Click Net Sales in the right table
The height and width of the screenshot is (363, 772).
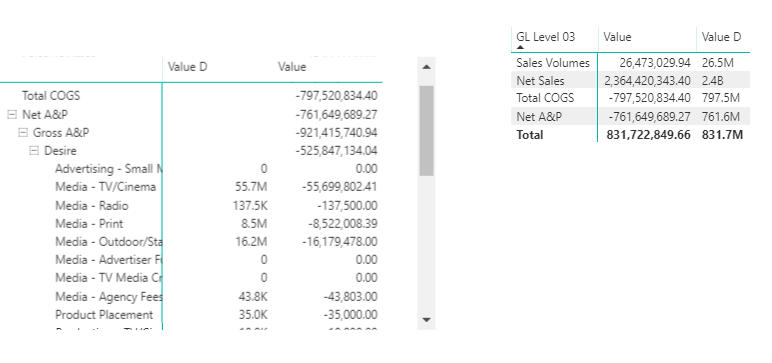click(x=540, y=80)
